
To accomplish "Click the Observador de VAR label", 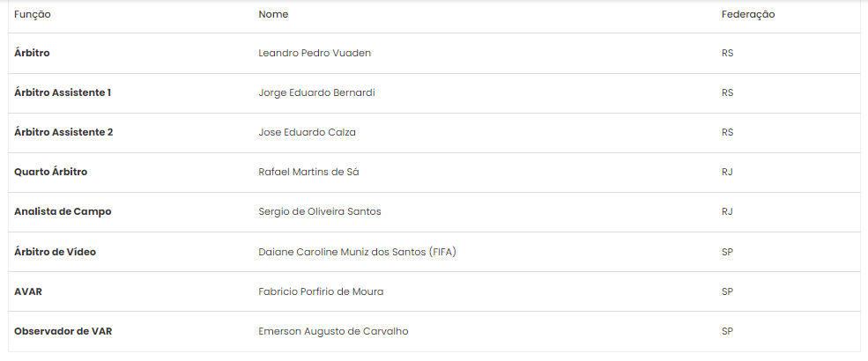I will tap(63, 331).
